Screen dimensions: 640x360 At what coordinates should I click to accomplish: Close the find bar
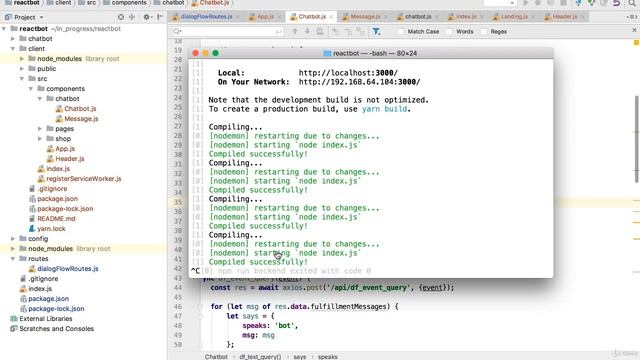tap(634, 30)
